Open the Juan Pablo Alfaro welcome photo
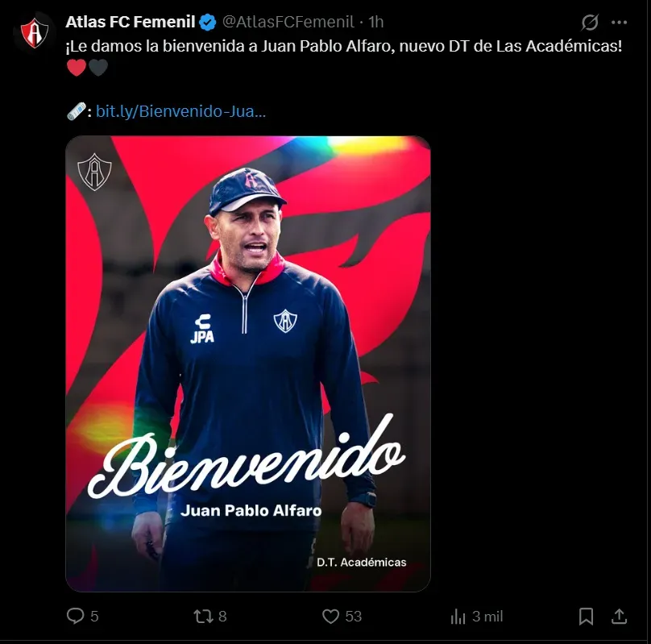 (x=248, y=364)
